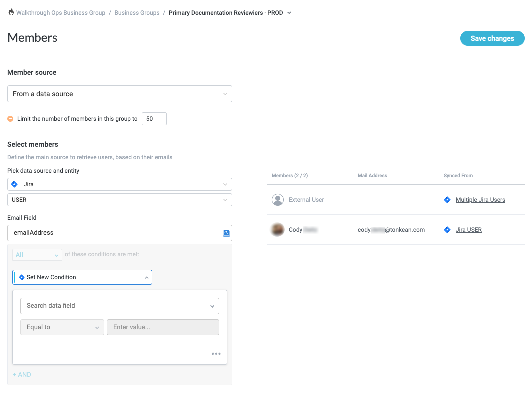Open the USER entity dropdown
532x394 pixels.
point(120,200)
